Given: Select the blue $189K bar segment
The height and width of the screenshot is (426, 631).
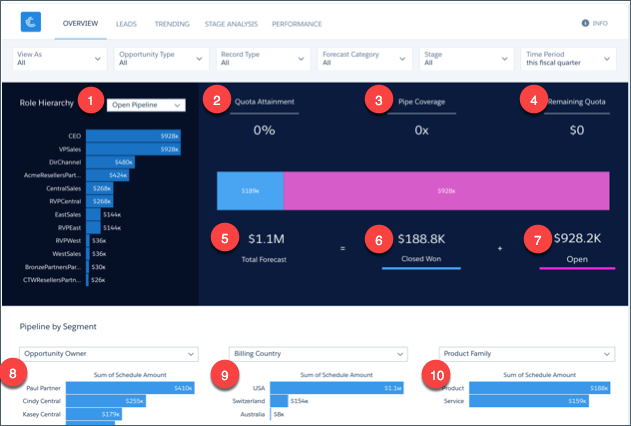Looking at the screenshot, I should click(250, 191).
